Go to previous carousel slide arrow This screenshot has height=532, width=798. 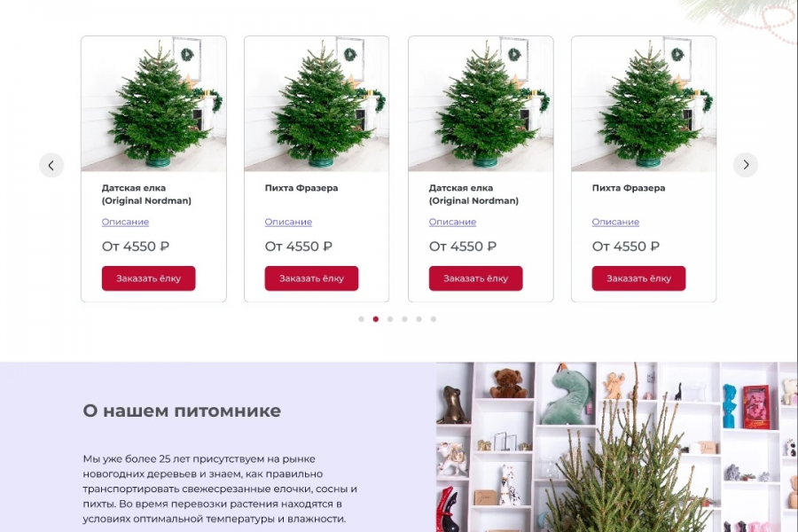(51, 165)
